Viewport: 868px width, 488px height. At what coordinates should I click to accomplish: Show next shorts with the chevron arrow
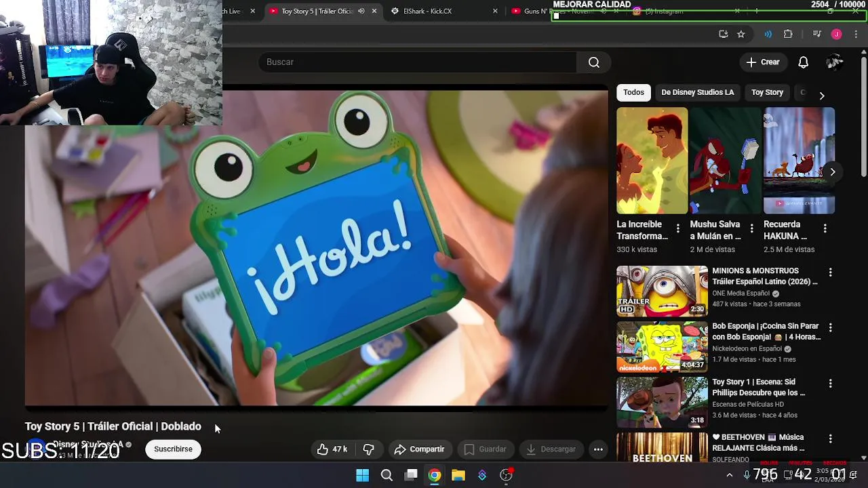(x=832, y=172)
